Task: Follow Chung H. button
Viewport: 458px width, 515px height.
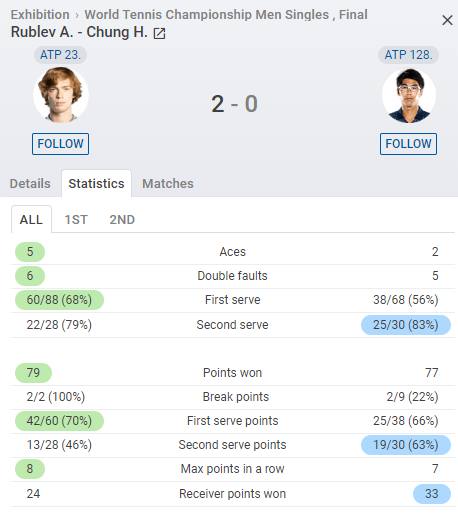Action: click(408, 144)
